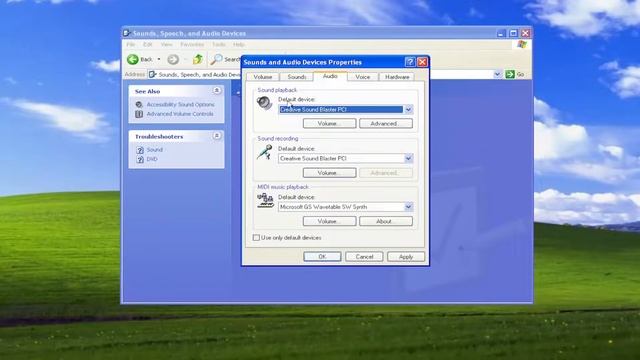Click the About button for MIDI playback
The width and height of the screenshot is (640, 360).
tap(386, 221)
